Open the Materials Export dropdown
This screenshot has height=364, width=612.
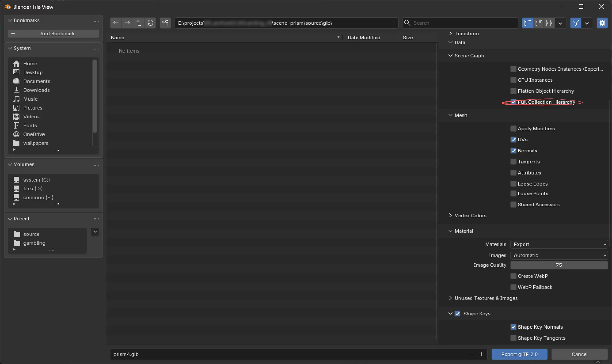click(559, 244)
